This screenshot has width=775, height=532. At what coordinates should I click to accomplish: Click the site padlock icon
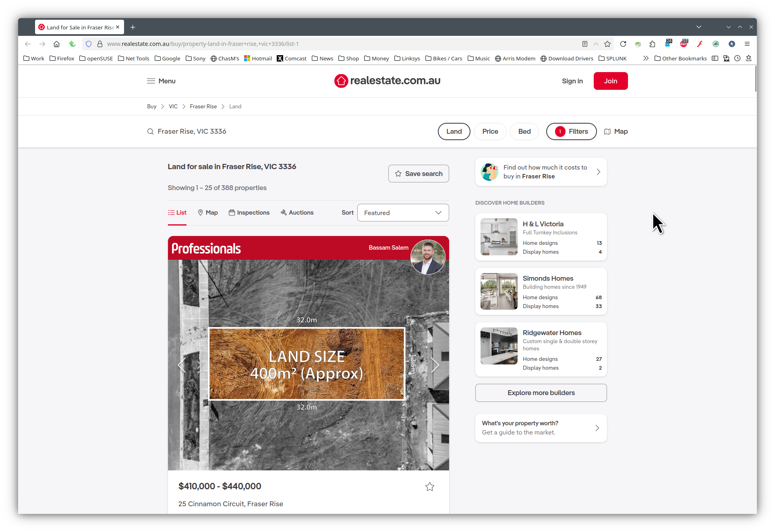100,44
